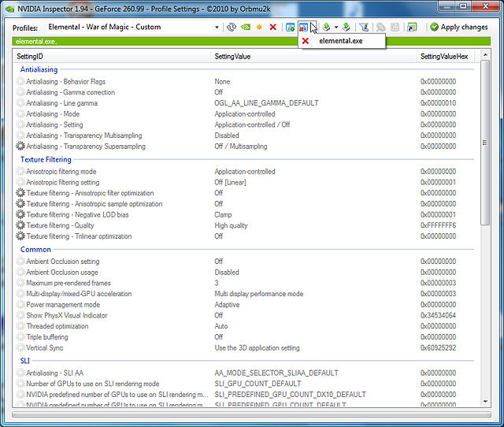Click the green NVIDIA restore defaults icon

point(246,28)
